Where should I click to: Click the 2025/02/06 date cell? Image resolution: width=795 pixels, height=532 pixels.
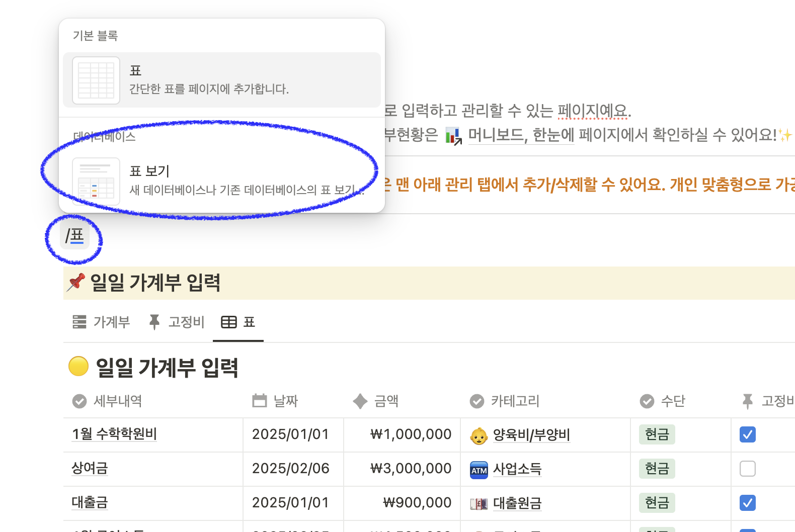(293, 469)
